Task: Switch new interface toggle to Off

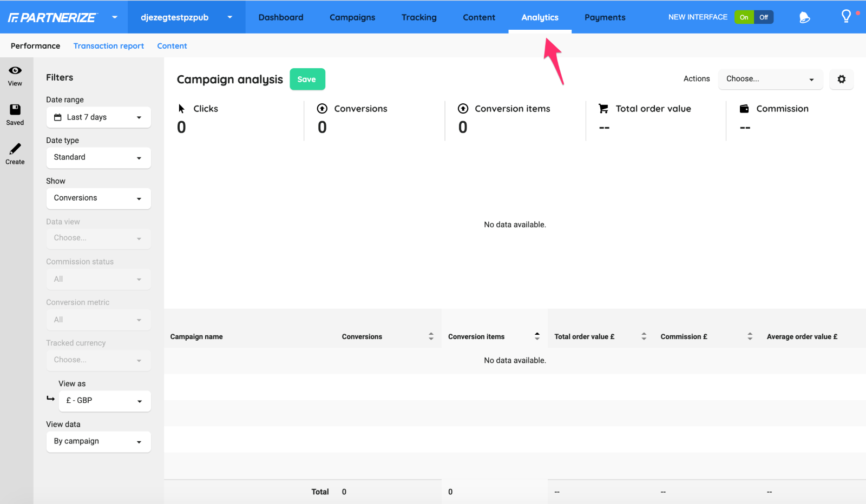Action: pos(764,17)
